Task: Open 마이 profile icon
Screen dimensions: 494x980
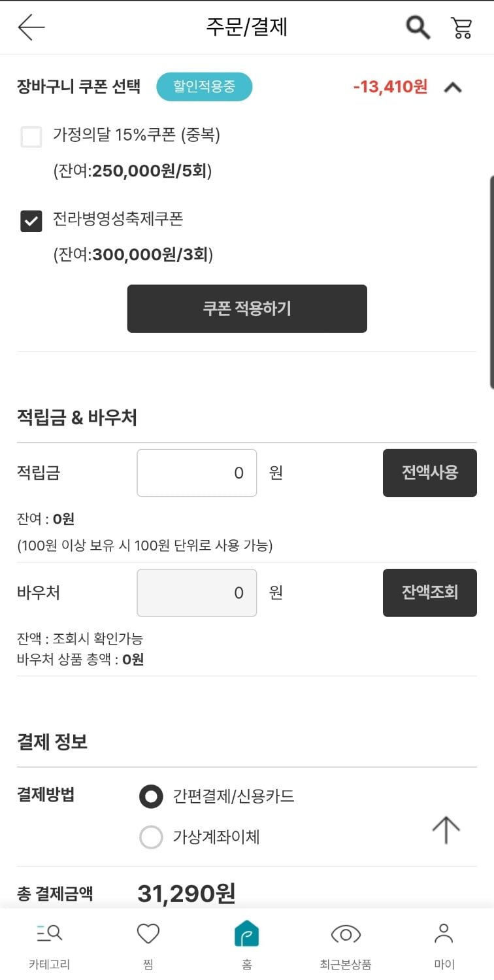Action: [444, 934]
